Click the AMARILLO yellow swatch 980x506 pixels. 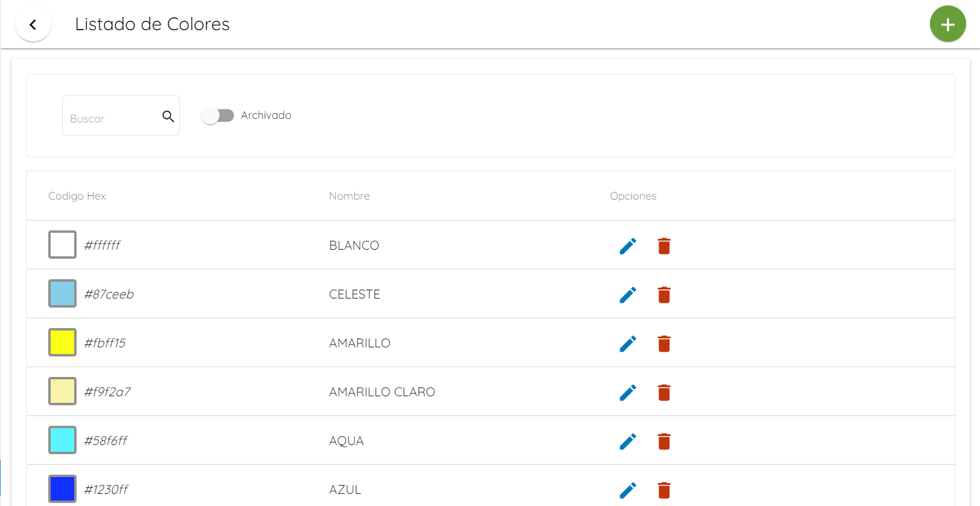coord(62,342)
